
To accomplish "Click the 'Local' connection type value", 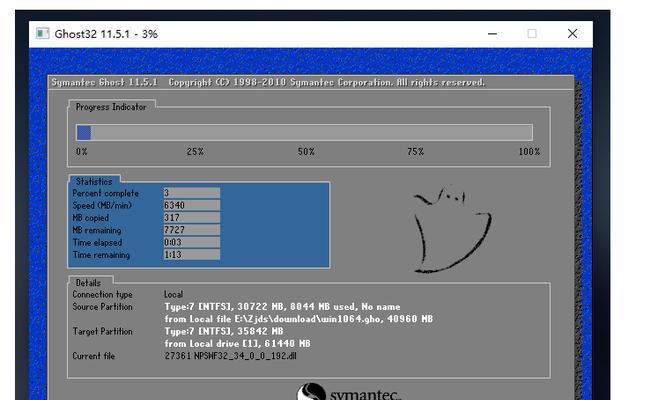I will (x=173, y=295).
